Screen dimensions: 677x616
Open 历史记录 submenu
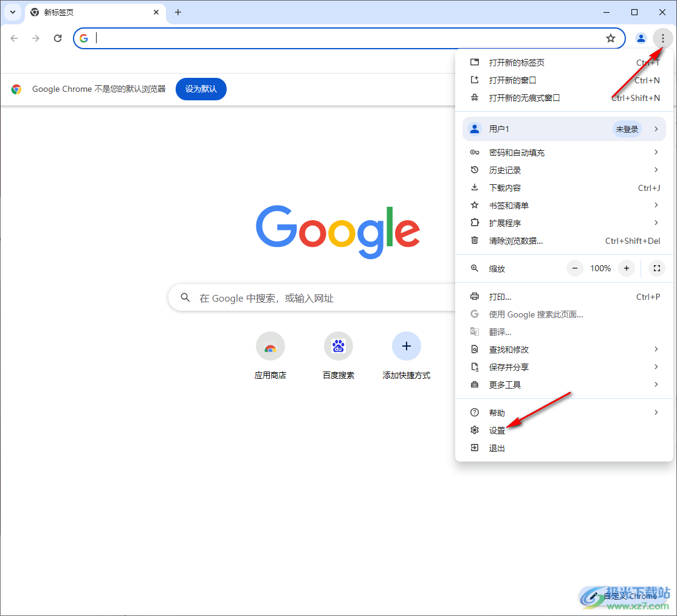point(564,170)
